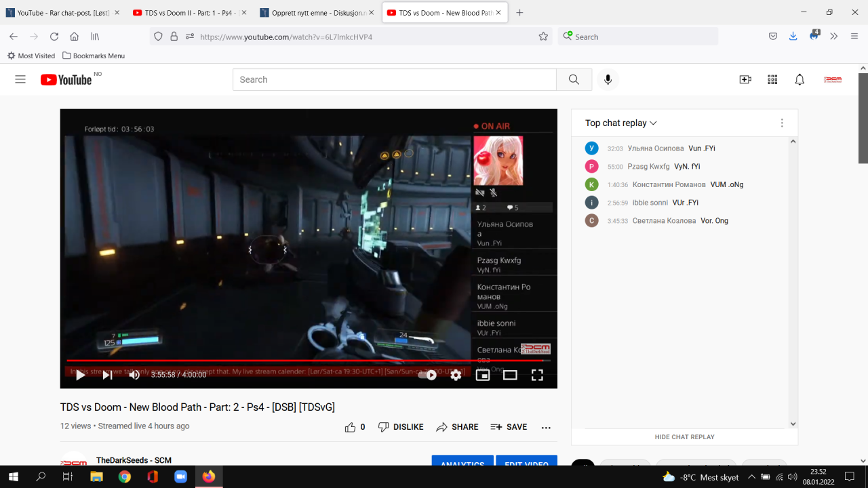This screenshot has width=868, height=488.
Task: Open a new browser tab
Action: coord(520,13)
